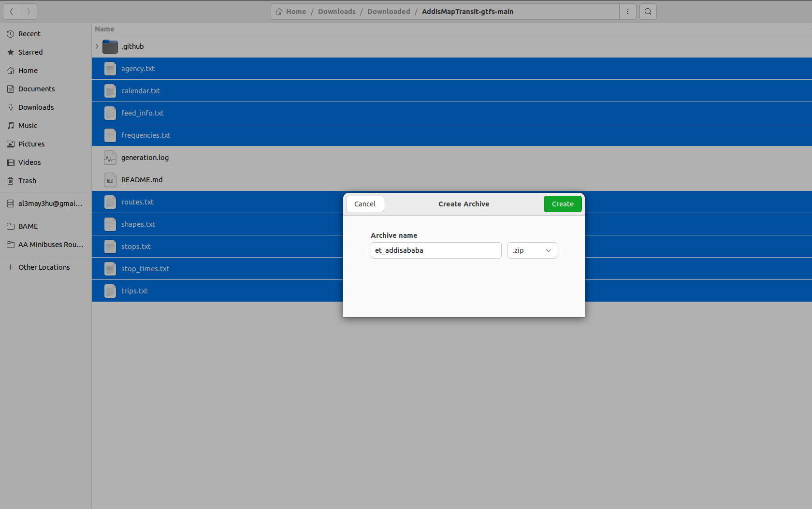Focus the et_addisababa archive name field

pyautogui.click(x=435, y=250)
